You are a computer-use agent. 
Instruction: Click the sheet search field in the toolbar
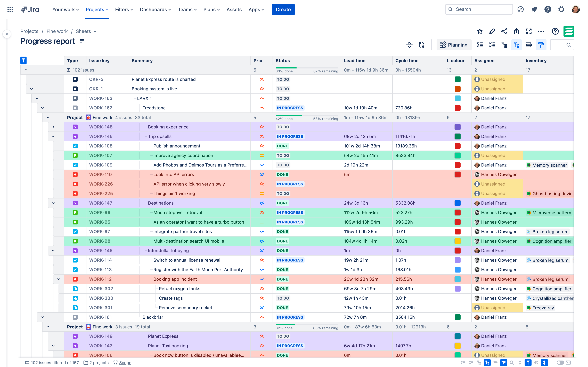click(x=562, y=45)
